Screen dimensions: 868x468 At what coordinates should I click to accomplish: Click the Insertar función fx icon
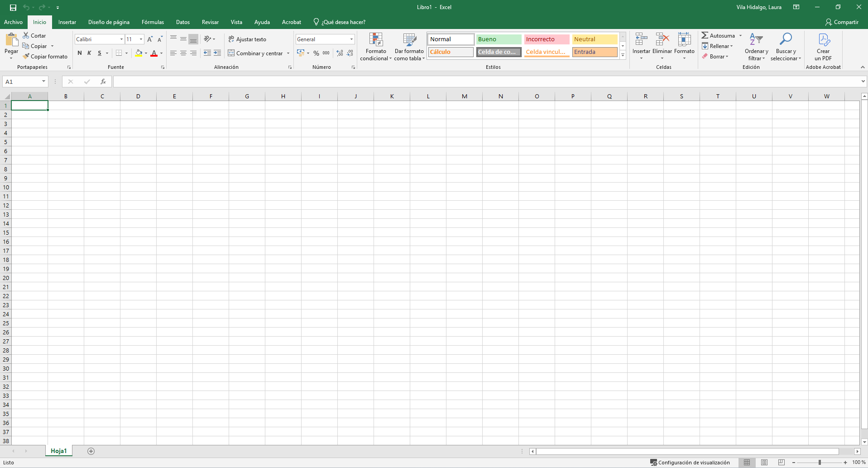tap(103, 82)
